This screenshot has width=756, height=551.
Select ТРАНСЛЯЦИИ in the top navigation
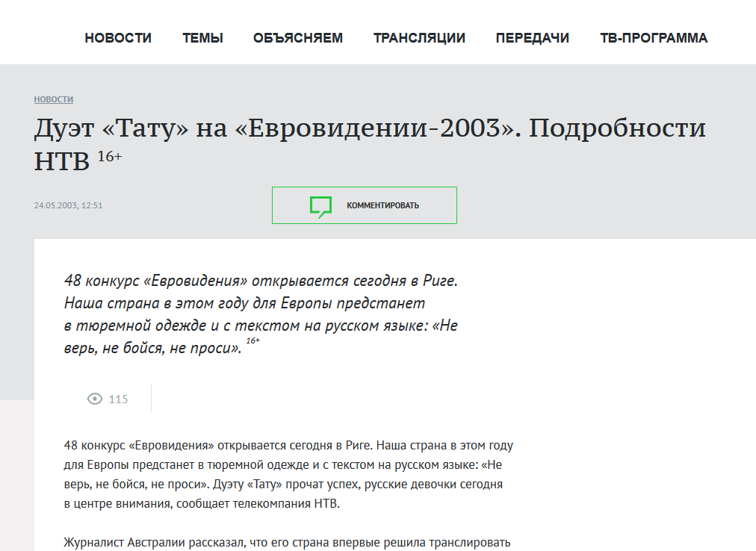tap(420, 38)
